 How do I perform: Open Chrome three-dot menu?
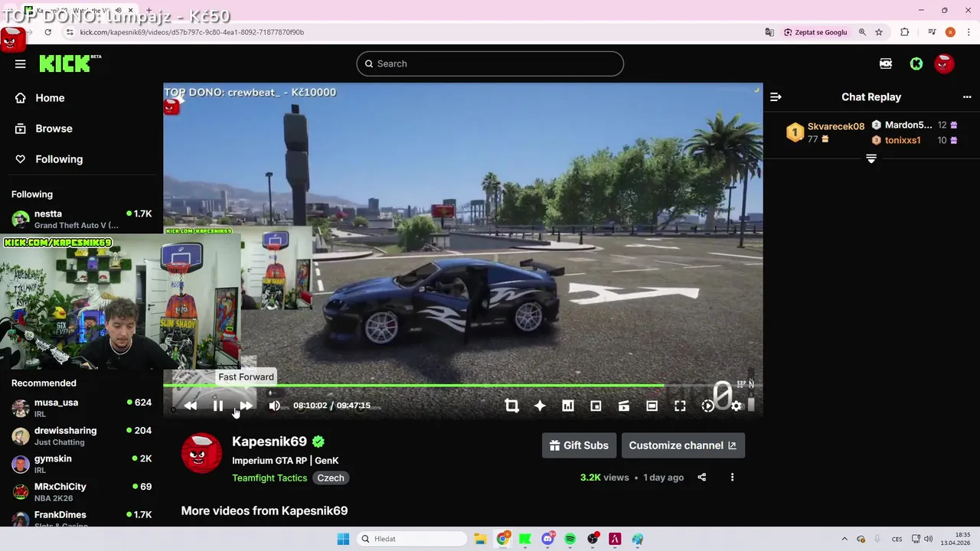(x=967, y=32)
